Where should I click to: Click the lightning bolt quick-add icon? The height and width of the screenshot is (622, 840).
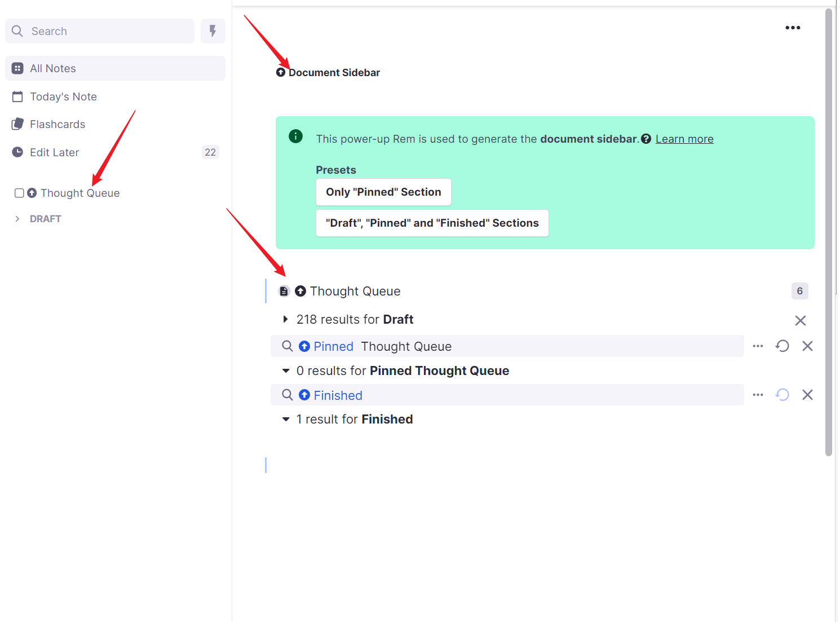(213, 31)
